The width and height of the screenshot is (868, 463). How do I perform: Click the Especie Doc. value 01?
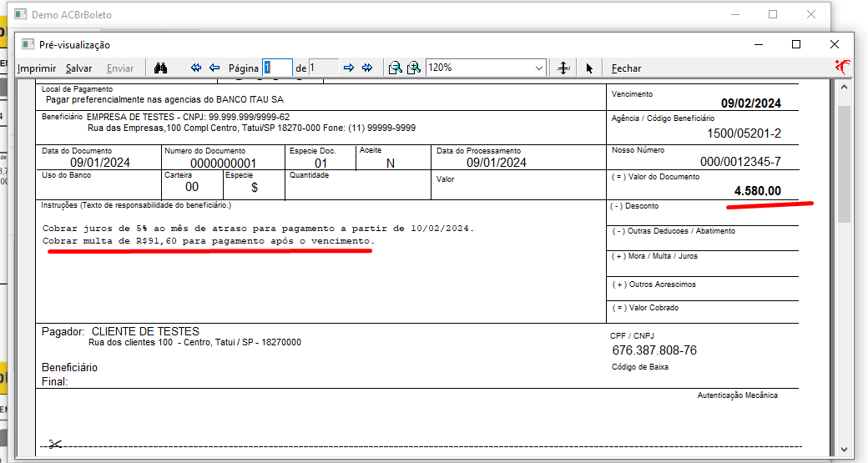pyautogui.click(x=321, y=164)
